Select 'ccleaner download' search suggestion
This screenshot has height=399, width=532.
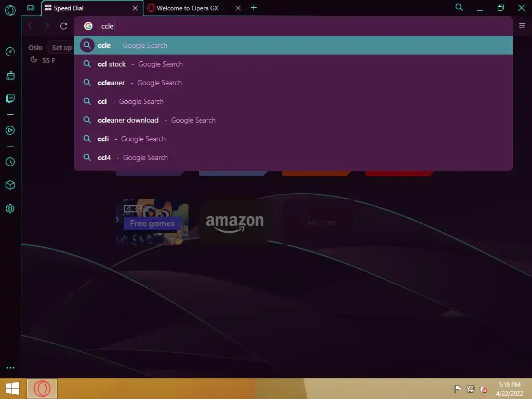click(x=293, y=120)
